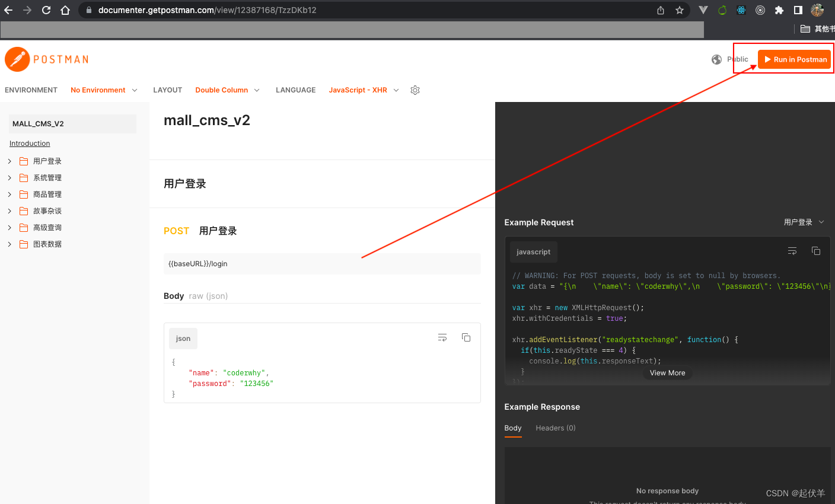Click the 系统管理 folder icon

(x=24, y=178)
